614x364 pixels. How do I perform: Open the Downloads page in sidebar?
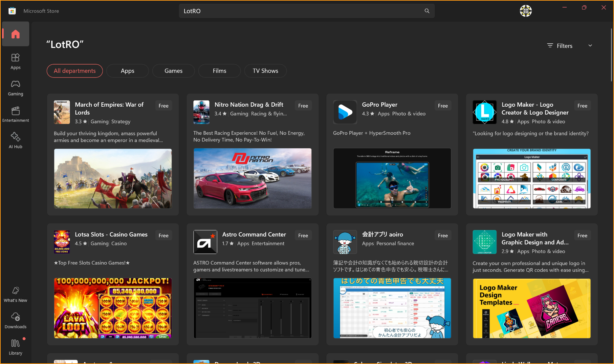(15, 321)
